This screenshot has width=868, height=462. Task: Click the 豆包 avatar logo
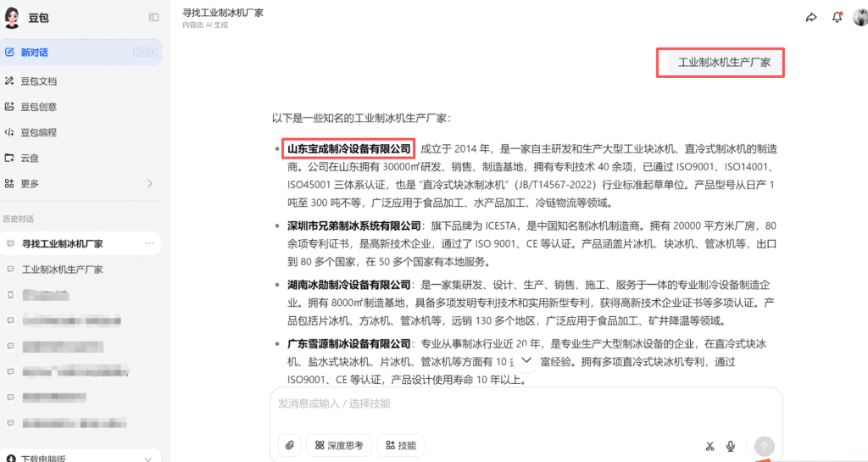(12, 18)
